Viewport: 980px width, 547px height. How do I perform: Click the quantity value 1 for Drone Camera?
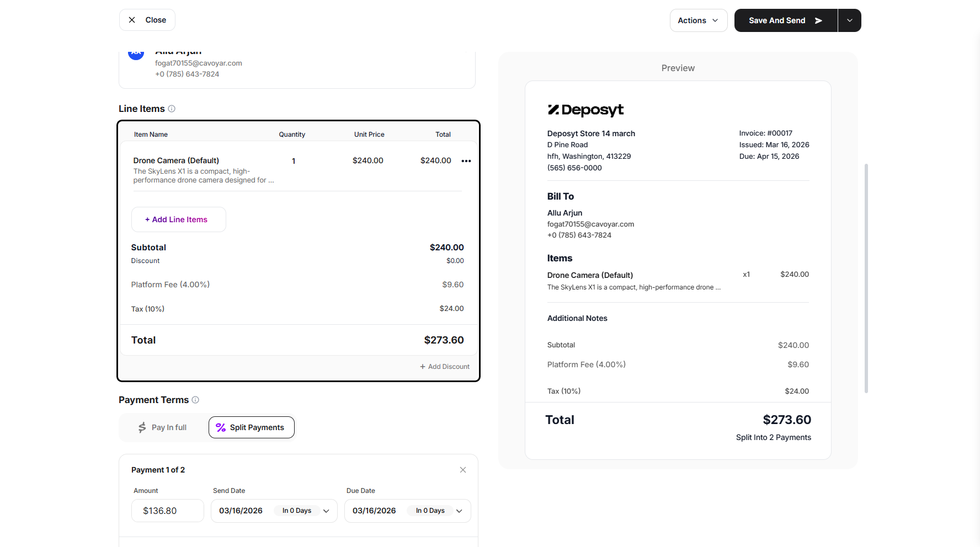point(294,161)
